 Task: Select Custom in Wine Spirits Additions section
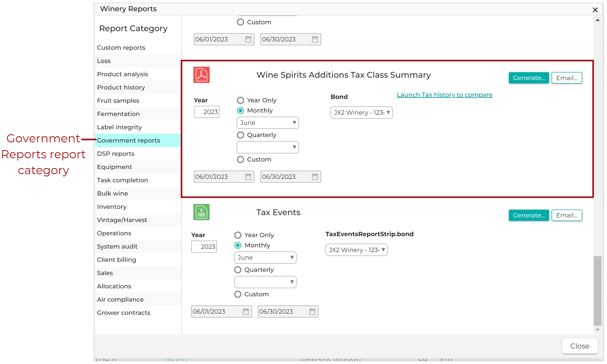tap(240, 159)
